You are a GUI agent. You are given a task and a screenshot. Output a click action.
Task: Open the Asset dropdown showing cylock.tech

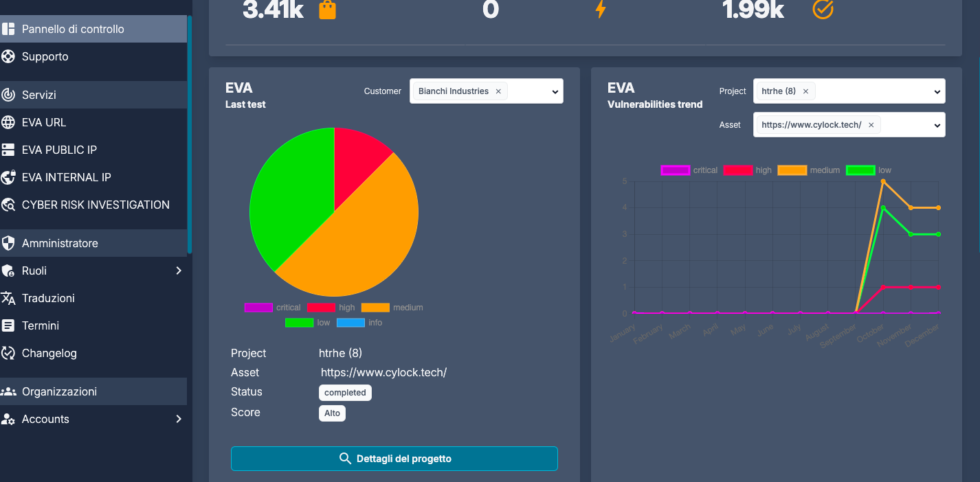coord(936,124)
